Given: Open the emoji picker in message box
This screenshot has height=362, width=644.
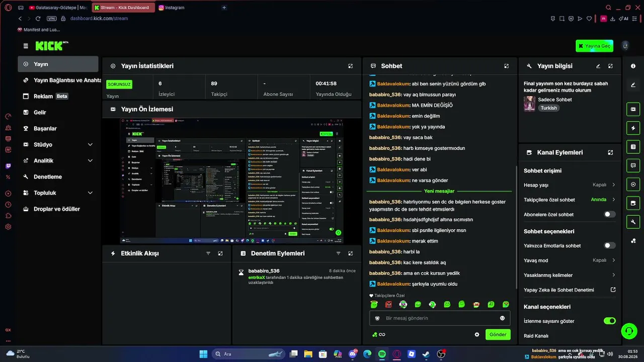Looking at the screenshot, I should tap(502, 318).
